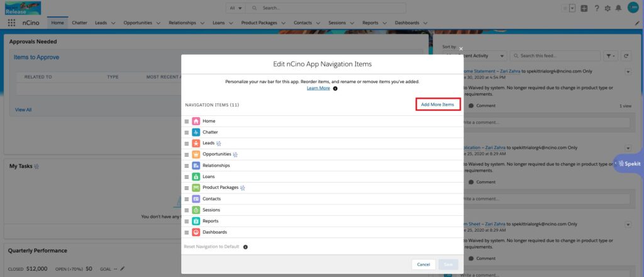Open the feed filter icon dropdown
This screenshot has width=644, height=277.
click(x=611, y=56)
